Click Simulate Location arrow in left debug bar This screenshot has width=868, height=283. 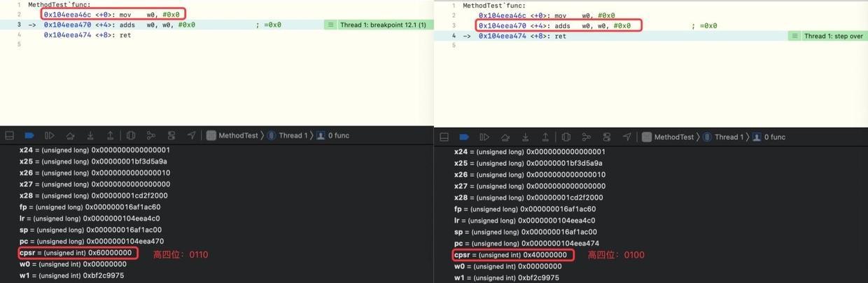point(192,136)
